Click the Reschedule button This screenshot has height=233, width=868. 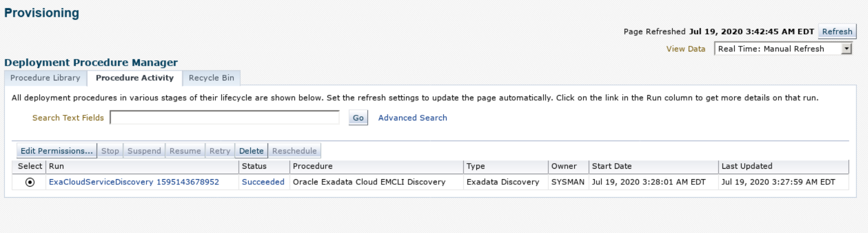pyautogui.click(x=294, y=151)
